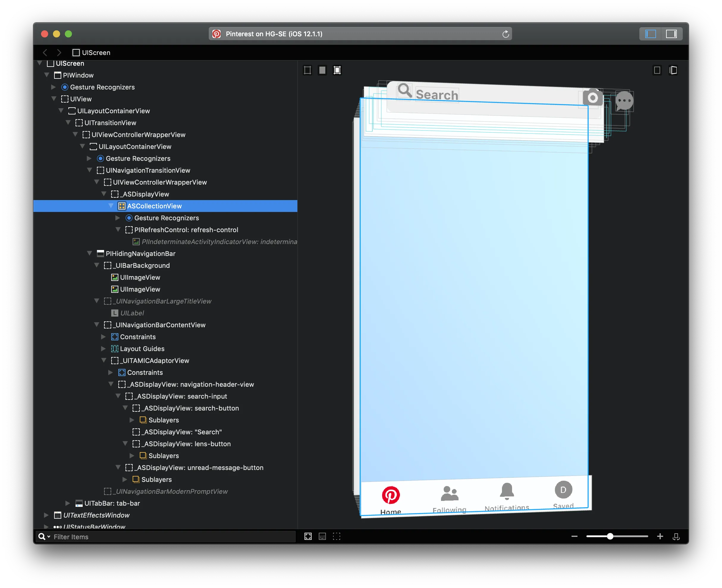The height and width of the screenshot is (588, 722).
Task: Expand the UITextEffectsWindow node
Action: tap(46, 515)
